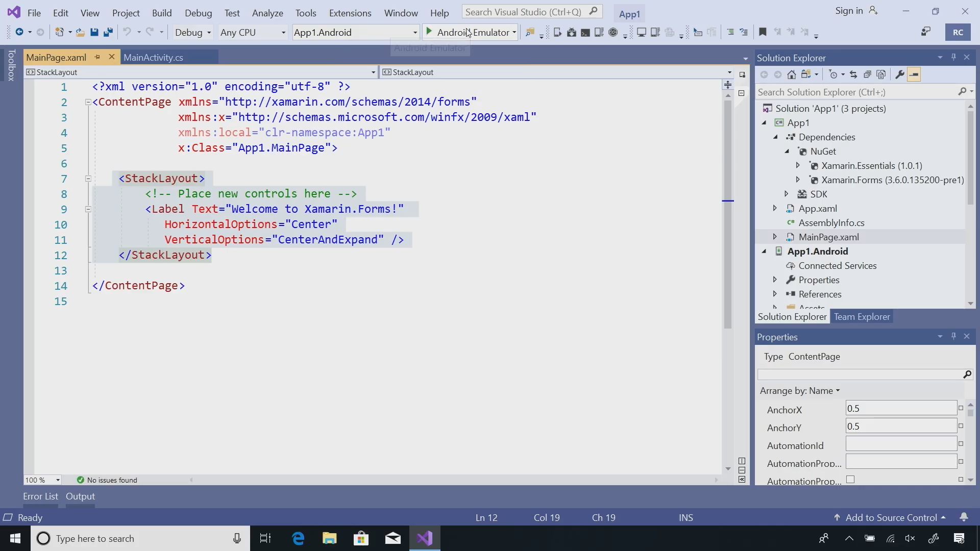Open Solution Explorer Properties wrench icon
The image size is (980, 551).
tap(900, 75)
